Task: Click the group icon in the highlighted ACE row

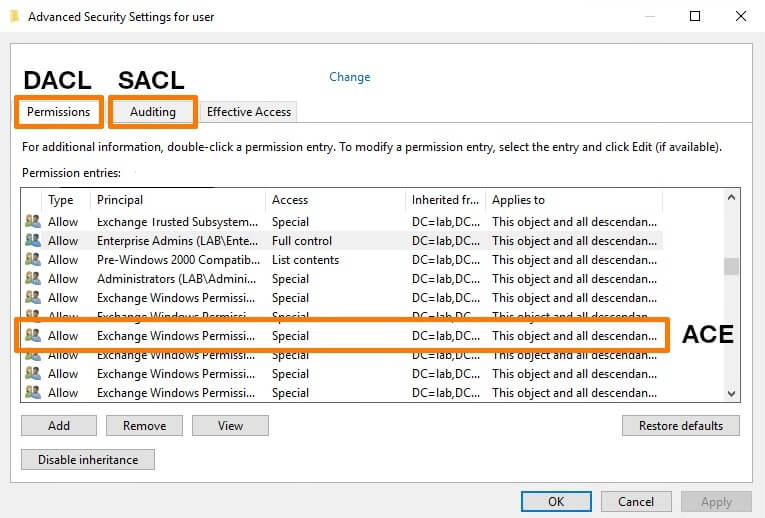Action: pyautogui.click(x=33, y=336)
